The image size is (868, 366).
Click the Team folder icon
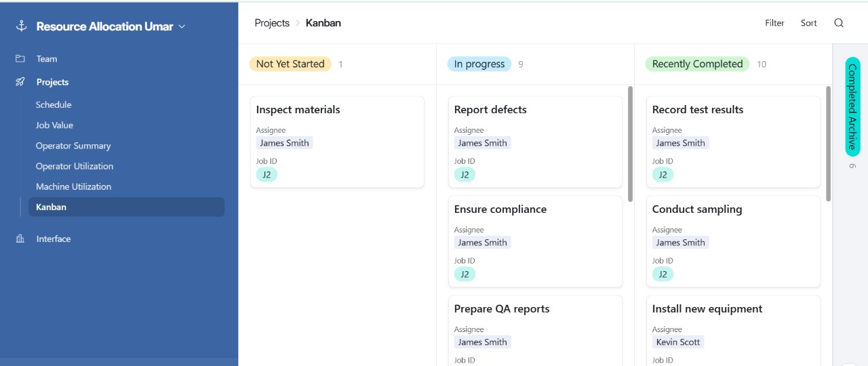click(20, 59)
